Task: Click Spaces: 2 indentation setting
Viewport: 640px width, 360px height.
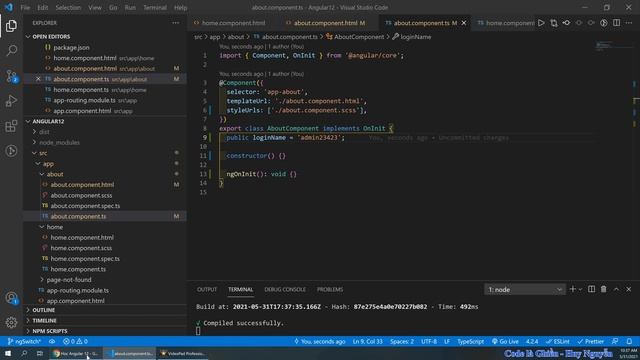Action: [402, 342]
